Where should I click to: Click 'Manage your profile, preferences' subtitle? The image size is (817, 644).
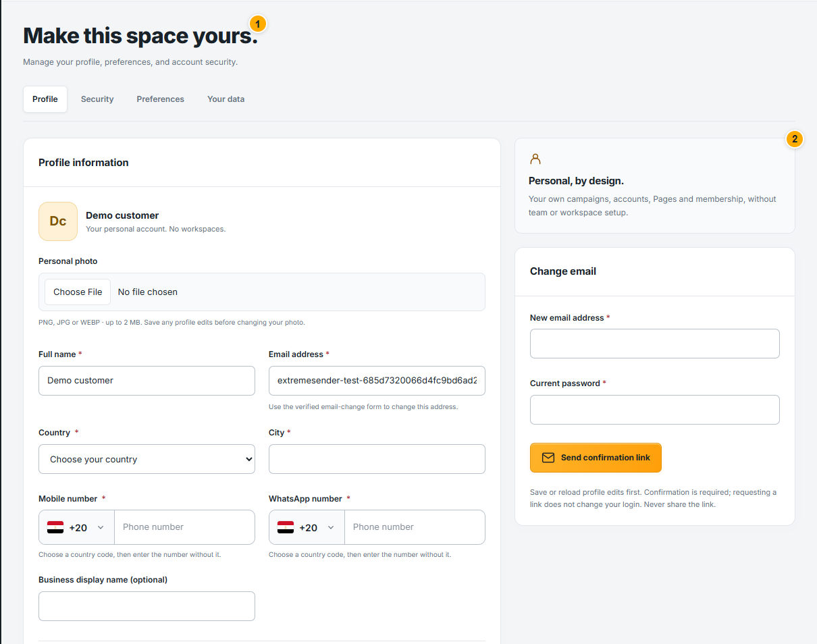pyautogui.click(x=130, y=62)
